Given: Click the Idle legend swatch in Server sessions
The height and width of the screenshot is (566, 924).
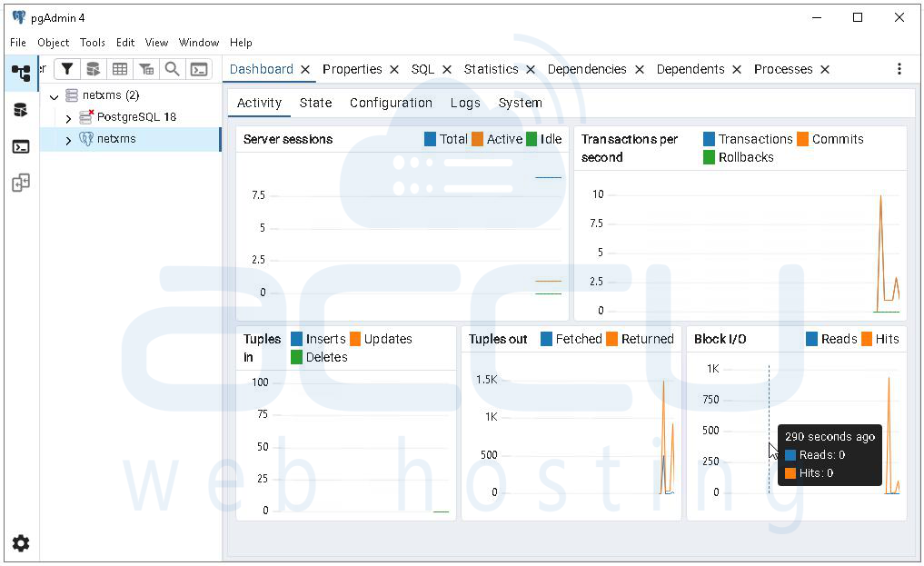Looking at the screenshot, I should click(x=532, y=139).
